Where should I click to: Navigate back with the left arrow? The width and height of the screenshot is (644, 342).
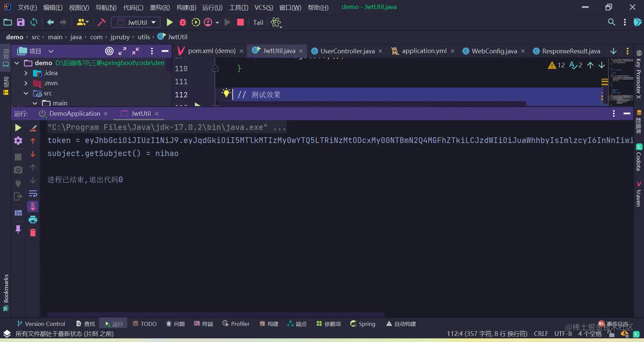[50, 23]
